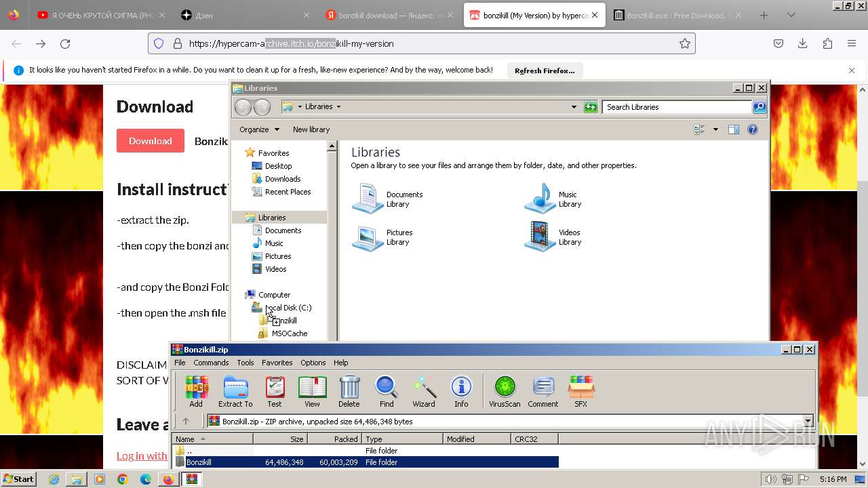Viewport: 868px width, 488px height.
Task: Click the SFX icon in WinRAR
Action: point(581,392)
